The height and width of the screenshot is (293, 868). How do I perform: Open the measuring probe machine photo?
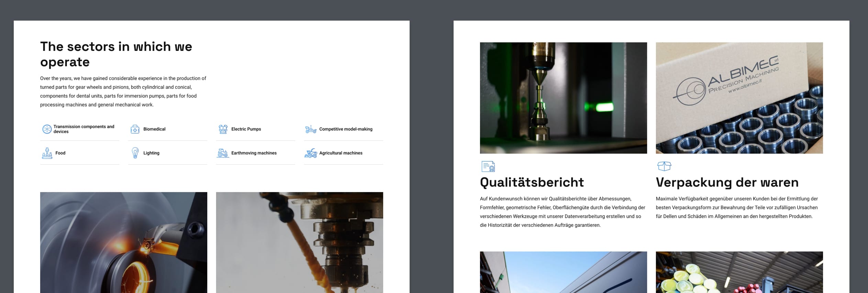pyautogui.click(x=564, y=98)
